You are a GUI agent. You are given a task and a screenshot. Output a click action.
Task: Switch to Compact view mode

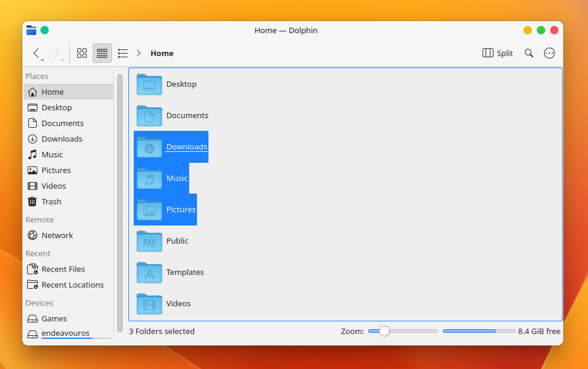102,53
